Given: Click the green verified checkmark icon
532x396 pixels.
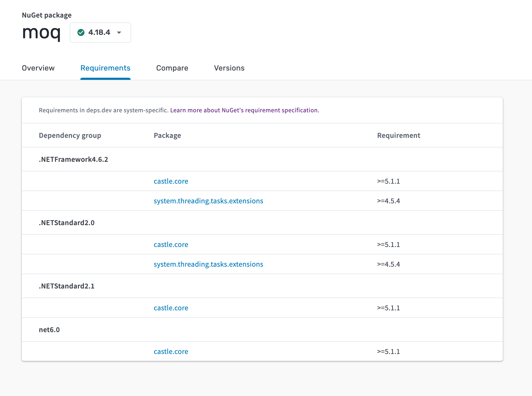Looking at the screenshot, I should pyautogui.click(x=81, y=32).
